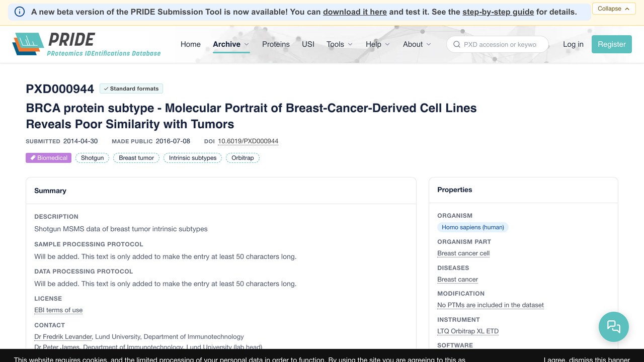Screen dimensions: 644x362
Task: Click the PRIDE logo
Action: click(87, 44)
